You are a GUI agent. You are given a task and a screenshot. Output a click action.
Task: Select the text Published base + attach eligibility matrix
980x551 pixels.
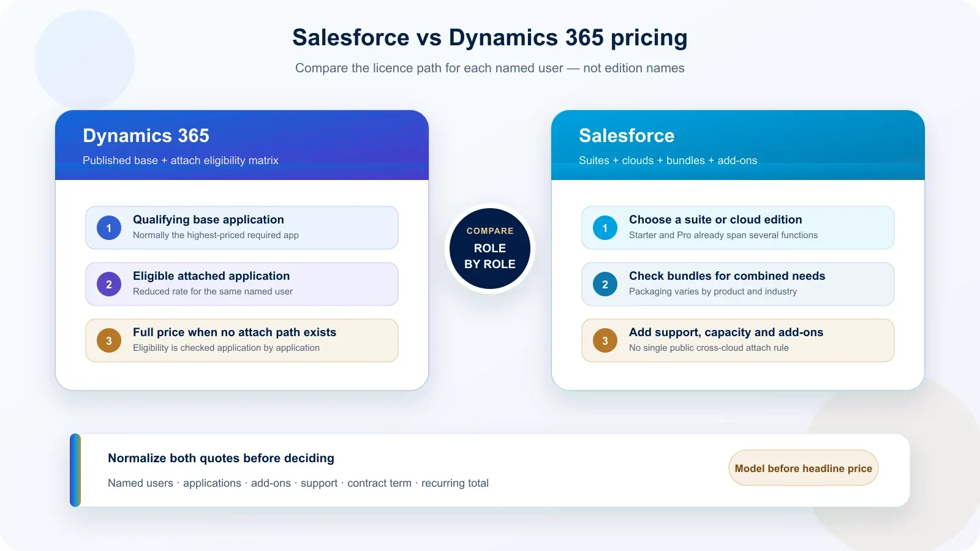pos(181,160)
